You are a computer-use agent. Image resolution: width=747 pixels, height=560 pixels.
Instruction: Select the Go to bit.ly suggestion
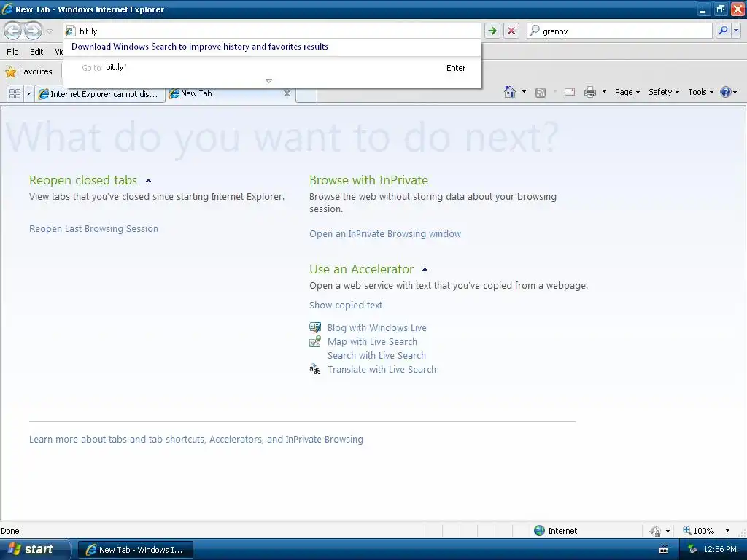[272, 68]
